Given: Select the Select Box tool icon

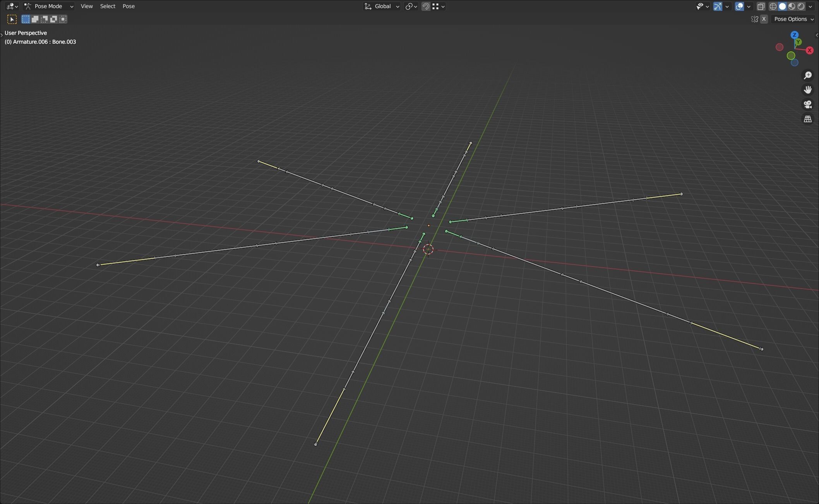Looking at the screenshot, I should click(12, 19).
